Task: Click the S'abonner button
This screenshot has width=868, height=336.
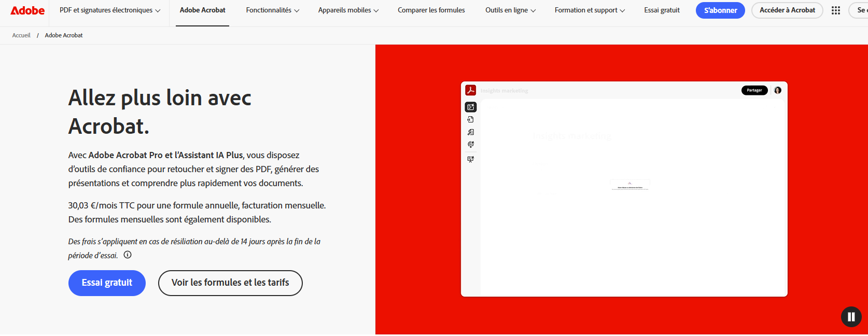Action: (x=720, y=10)
